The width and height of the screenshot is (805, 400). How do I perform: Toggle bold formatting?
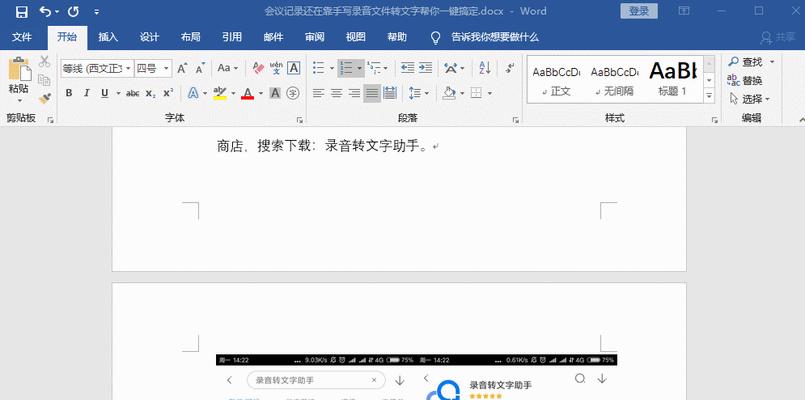[x=69, y=93]
